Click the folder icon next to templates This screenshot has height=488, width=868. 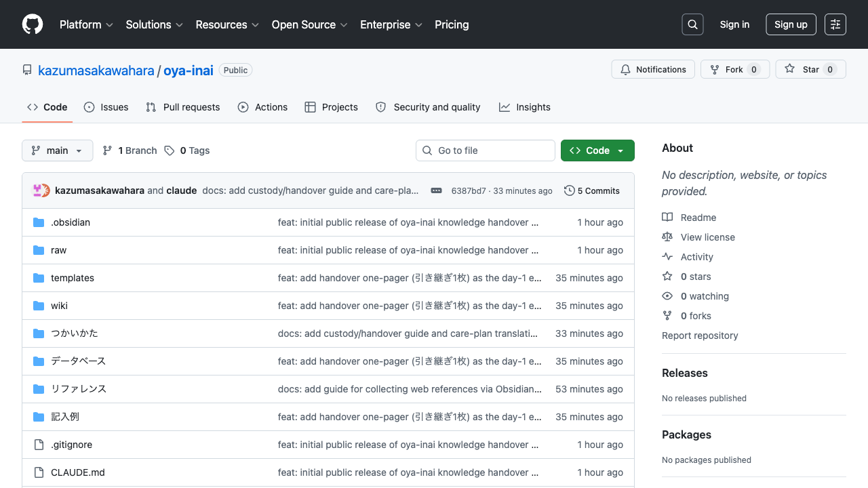[x=39, y=278]
